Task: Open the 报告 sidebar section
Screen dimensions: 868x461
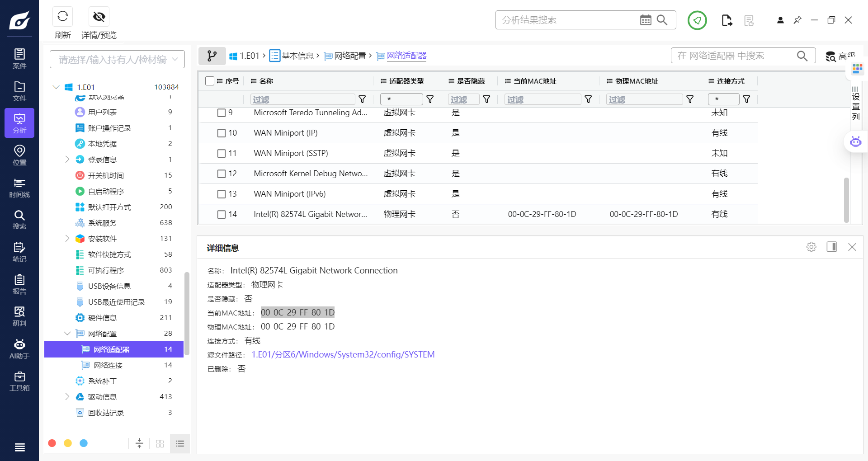Action: [x=19, y=284]
